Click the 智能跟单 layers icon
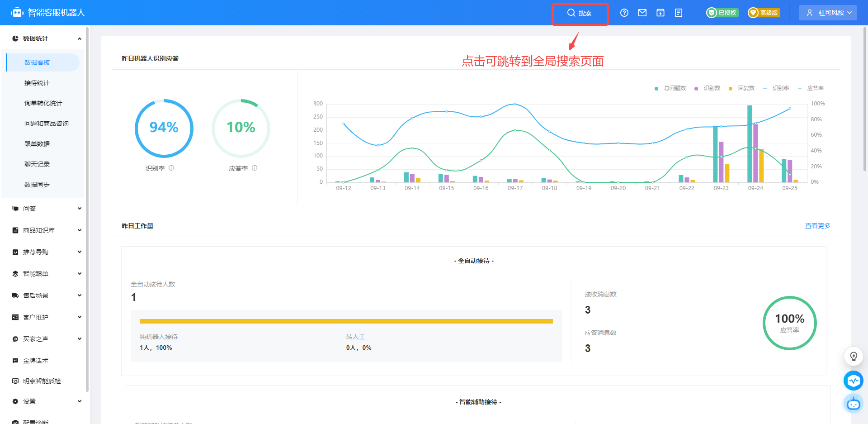Viewport: 868px width, 424px height. pos(15,274)
